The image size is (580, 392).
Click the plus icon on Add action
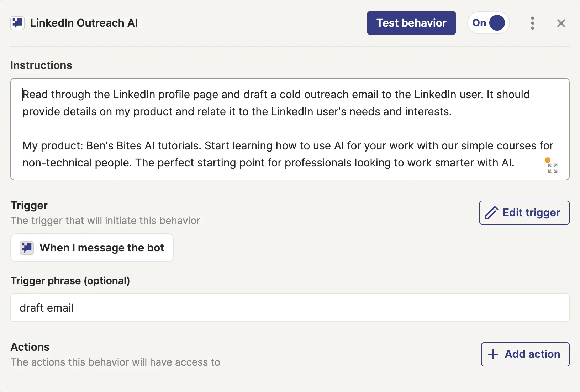point(493,354)
